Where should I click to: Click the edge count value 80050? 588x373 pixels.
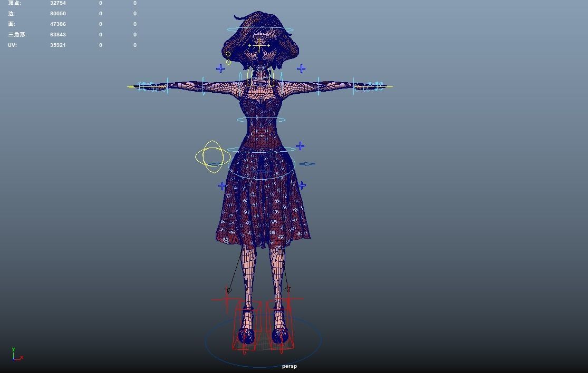[x=58, y=14]
